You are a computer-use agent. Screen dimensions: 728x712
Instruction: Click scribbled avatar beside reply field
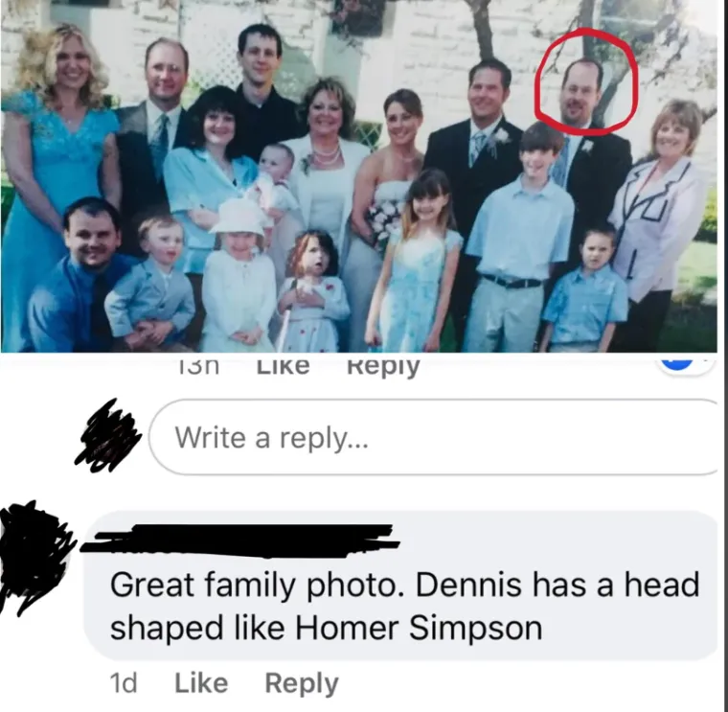[x=106, y=436]
